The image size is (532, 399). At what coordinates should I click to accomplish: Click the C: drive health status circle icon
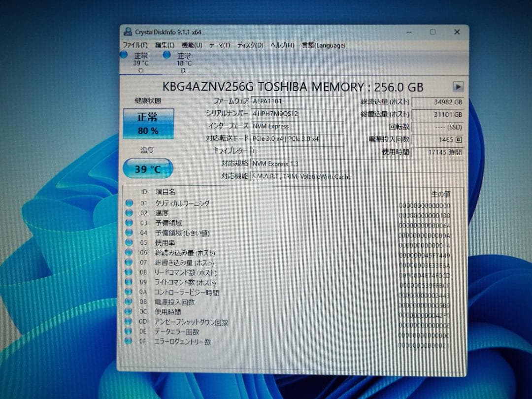(124, 55)
